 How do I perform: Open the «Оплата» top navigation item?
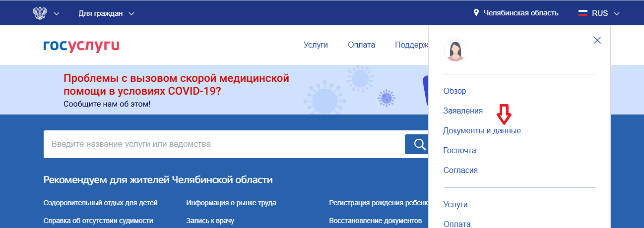[361, 45]
